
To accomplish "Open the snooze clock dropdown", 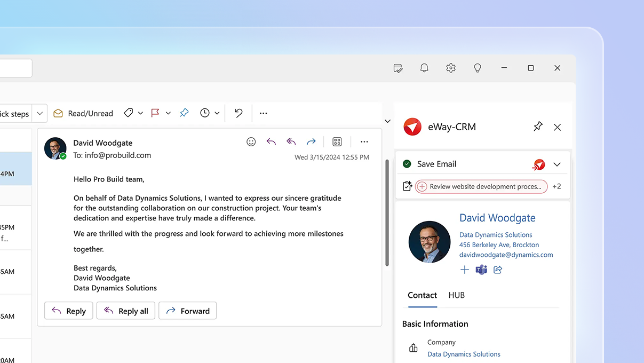I will pos(217,113).
